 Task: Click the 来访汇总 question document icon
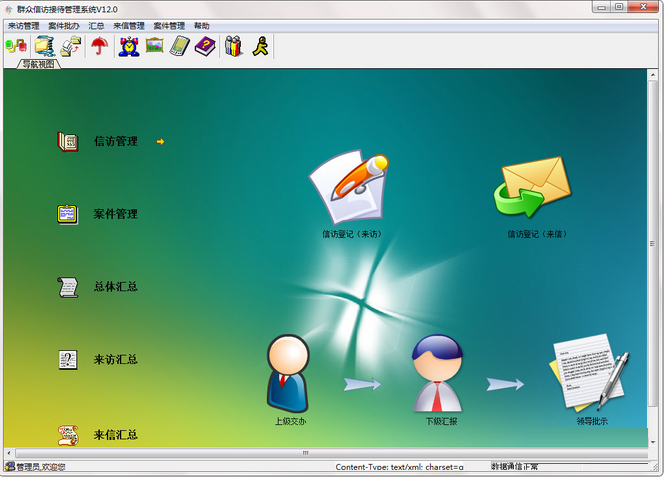(x=68, y=360)
